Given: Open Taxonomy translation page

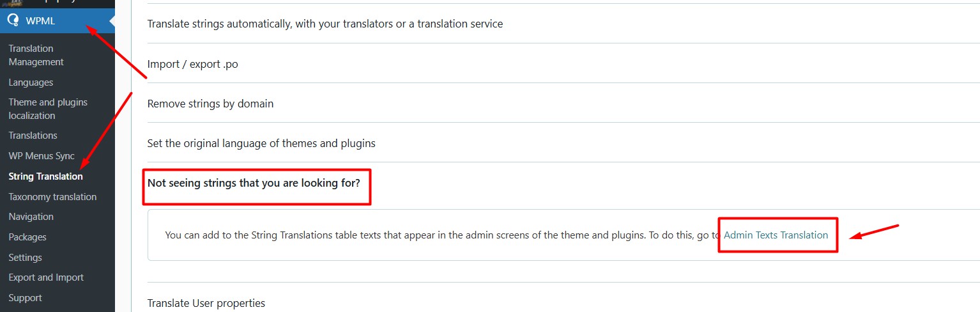Looking at the screenshot, I should (52, 197).
